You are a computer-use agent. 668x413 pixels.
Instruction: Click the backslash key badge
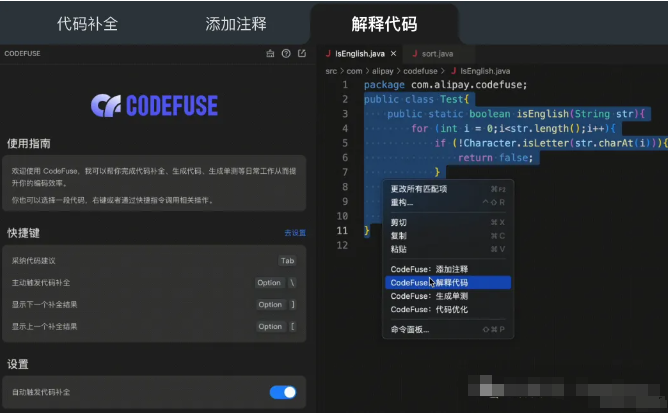point(292,283)
